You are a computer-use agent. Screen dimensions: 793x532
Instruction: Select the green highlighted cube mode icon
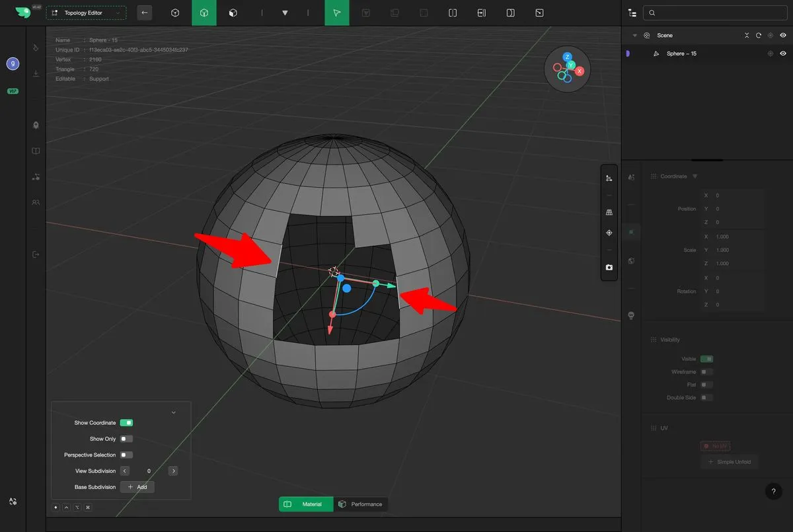pyautogui.click(x=204, y=13)
